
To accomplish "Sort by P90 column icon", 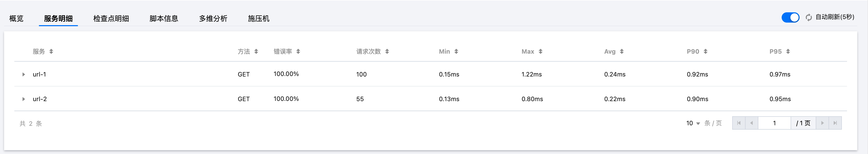I will pos(705,51).
